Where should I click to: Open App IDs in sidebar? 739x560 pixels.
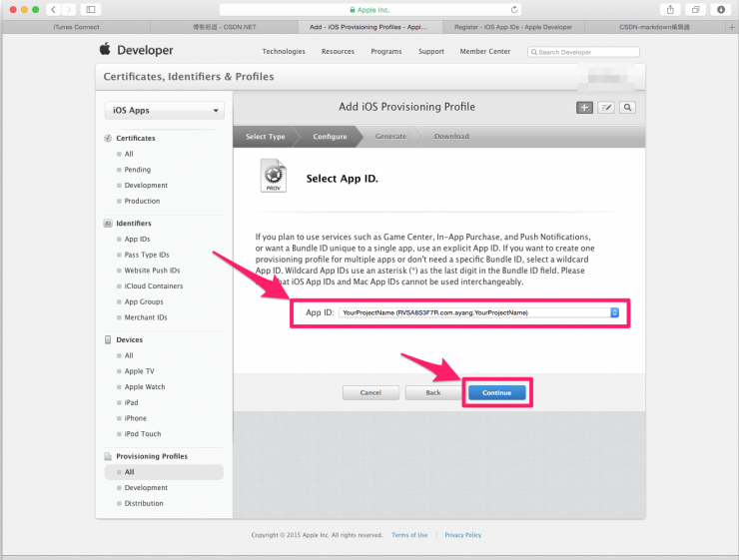[x=137, y=240]
